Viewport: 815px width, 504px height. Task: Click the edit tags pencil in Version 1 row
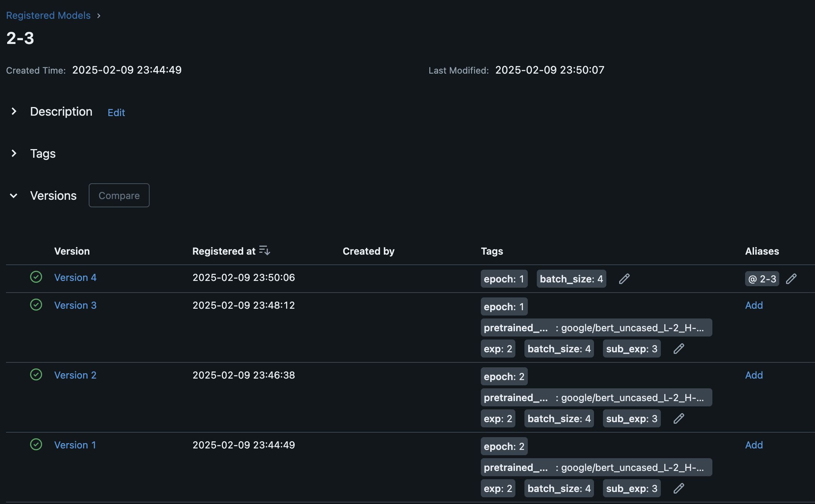679,488
